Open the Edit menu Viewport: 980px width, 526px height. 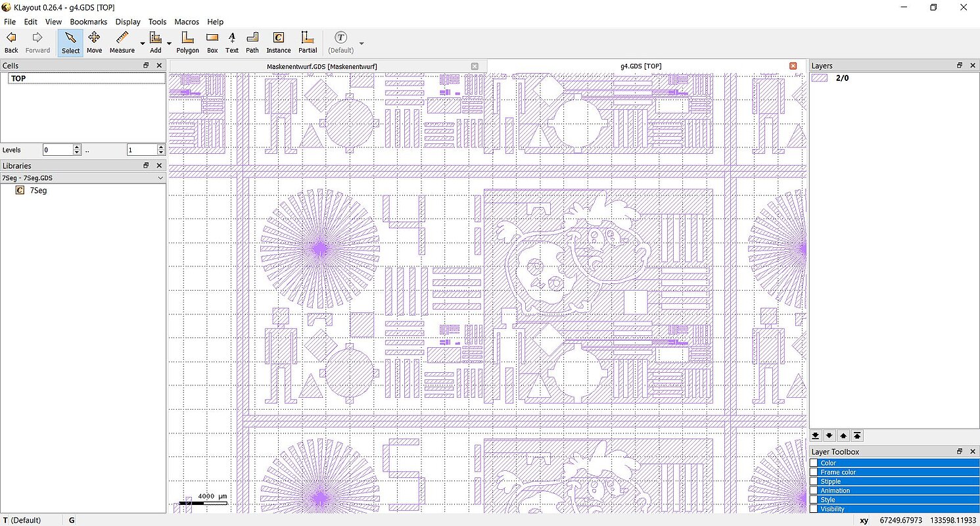(x=31, y=22)
